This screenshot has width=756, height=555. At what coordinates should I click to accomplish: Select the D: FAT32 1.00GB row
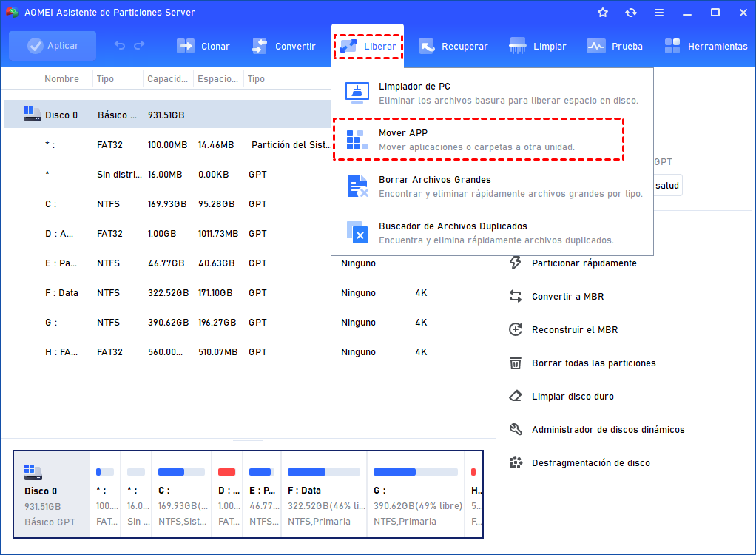[168, 234]
